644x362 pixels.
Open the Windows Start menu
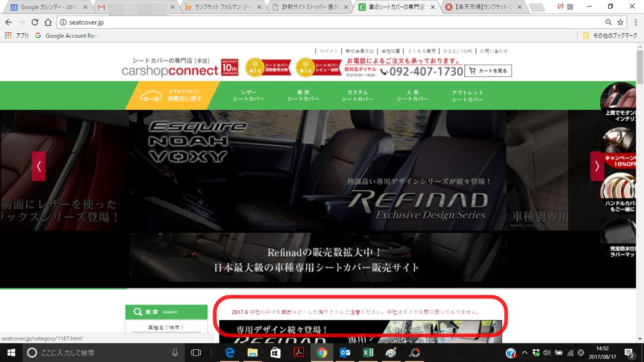coord(12,352)
